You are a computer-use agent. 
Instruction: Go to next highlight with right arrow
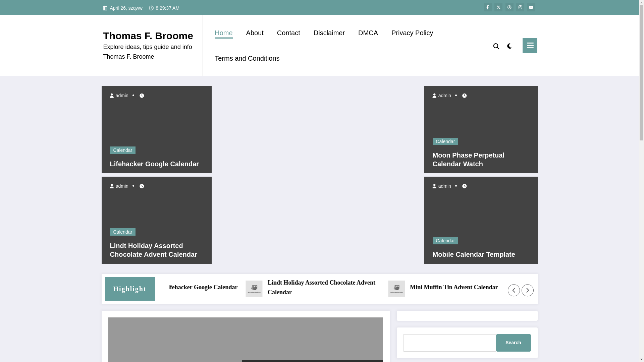527,290
